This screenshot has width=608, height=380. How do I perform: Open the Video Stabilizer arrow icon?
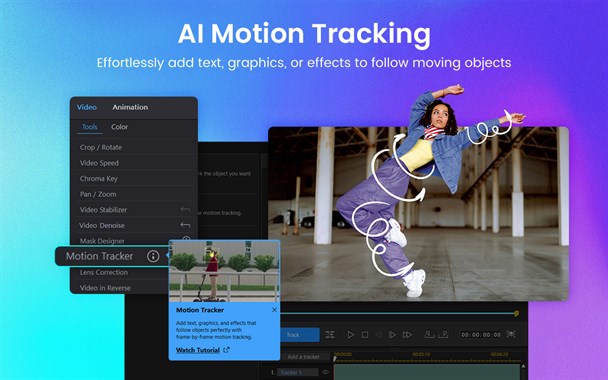click(x=185, y=209)
